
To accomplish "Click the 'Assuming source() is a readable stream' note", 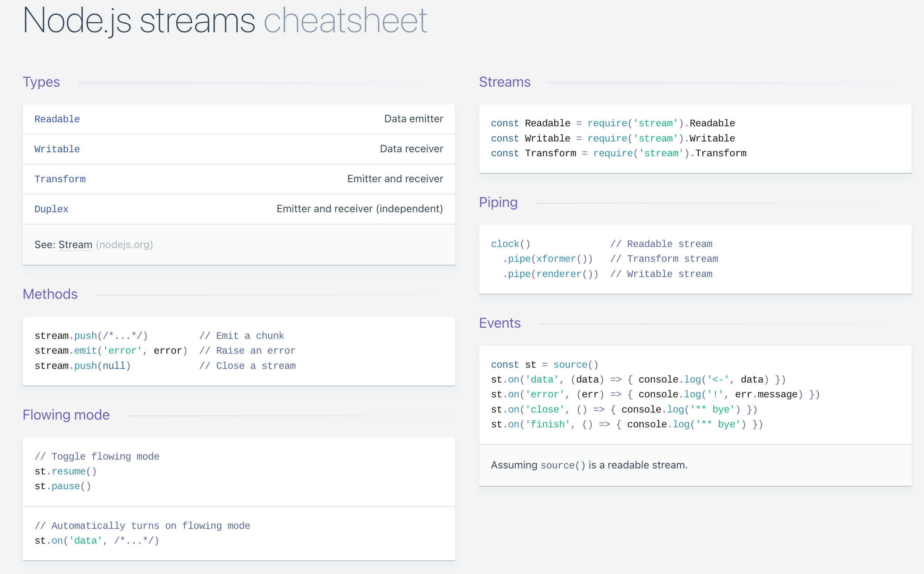I will tap(589, 465).
